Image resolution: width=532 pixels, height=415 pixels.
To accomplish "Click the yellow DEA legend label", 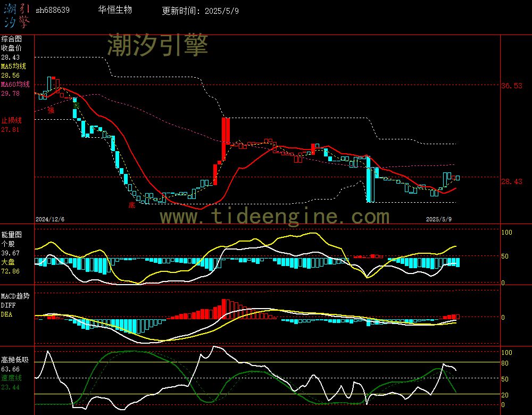I will pos(6,314).
